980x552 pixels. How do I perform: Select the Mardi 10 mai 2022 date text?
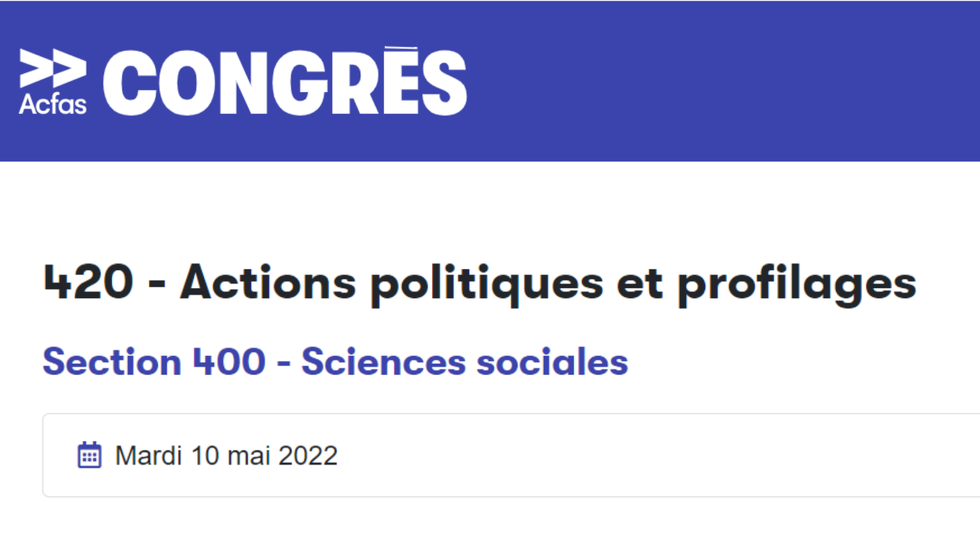click(226, 455)
